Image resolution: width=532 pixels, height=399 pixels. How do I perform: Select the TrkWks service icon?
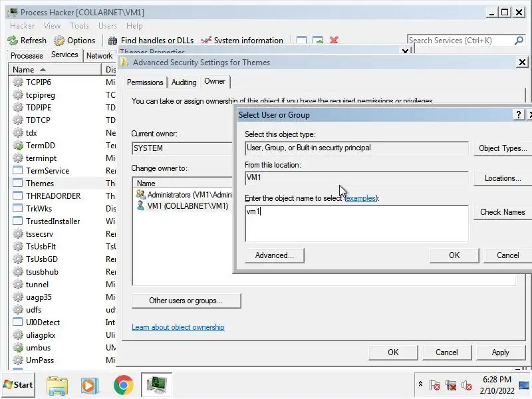[x=18, y=208]
